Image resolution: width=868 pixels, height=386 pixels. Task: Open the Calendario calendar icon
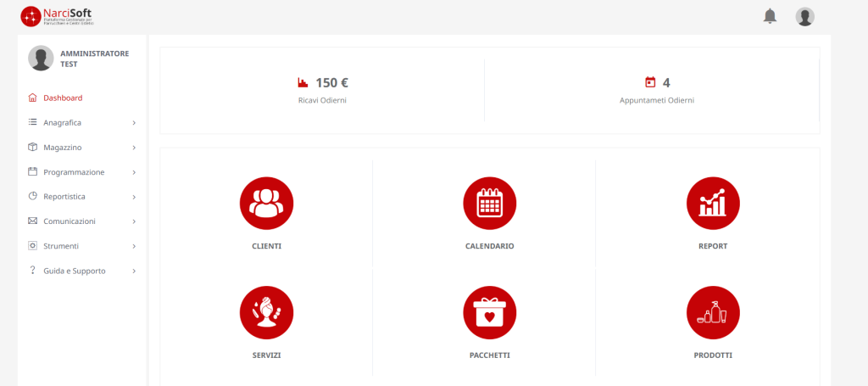coord(490,204)
